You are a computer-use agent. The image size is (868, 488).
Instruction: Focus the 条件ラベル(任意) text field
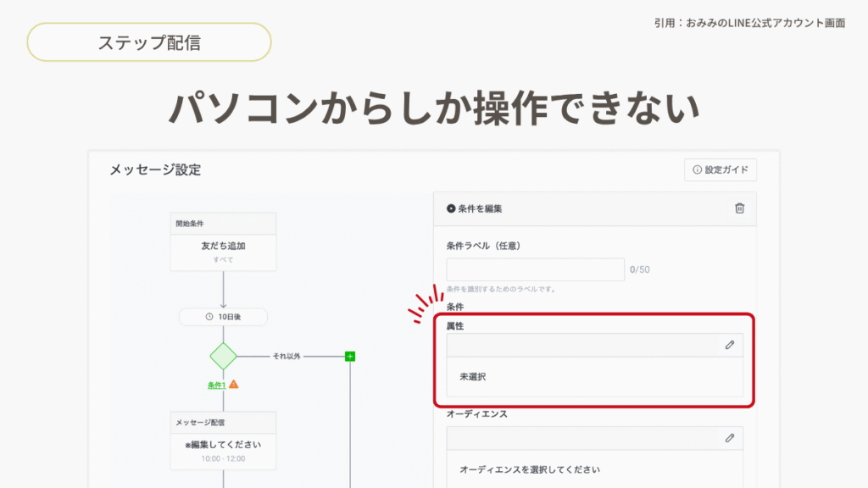coord(535,269)
